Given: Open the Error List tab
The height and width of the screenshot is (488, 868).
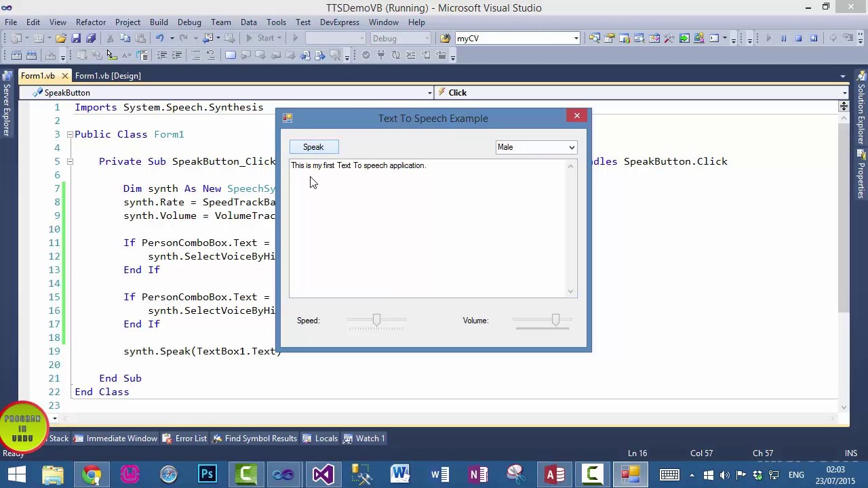Looking at the screenshot, I should (184, 439).
